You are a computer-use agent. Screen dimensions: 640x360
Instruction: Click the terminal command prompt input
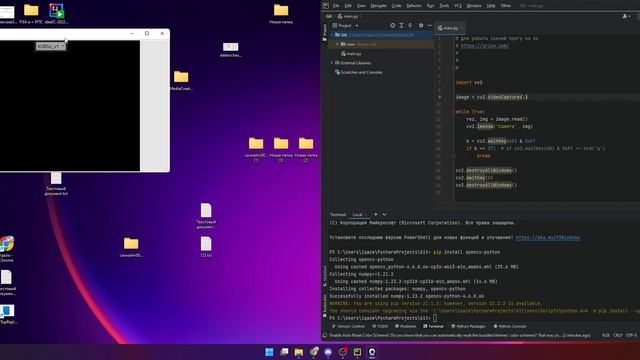pyautogui.click(x=435, y=318)
